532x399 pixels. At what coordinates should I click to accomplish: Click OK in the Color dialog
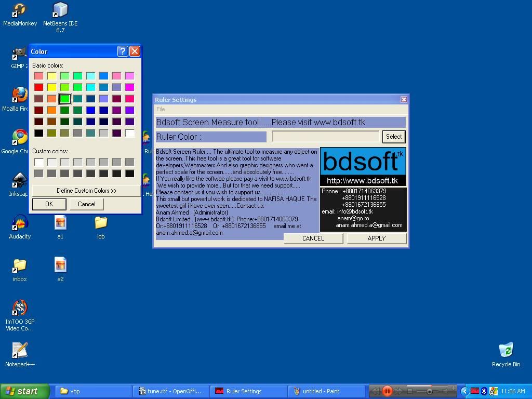49,204
